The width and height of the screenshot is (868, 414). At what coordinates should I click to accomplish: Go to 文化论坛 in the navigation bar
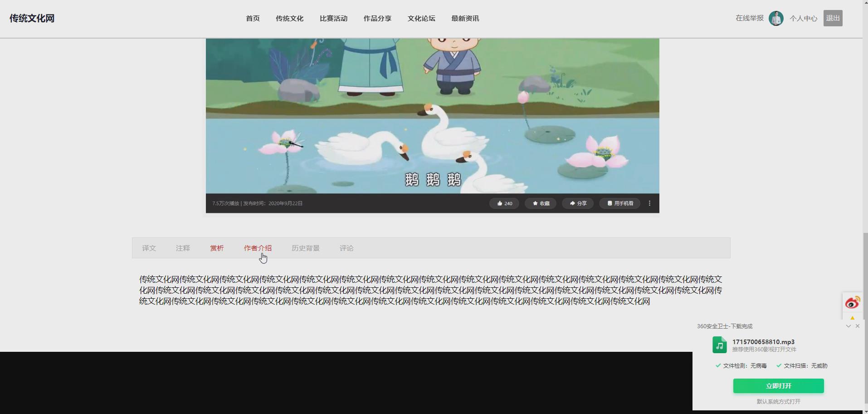point(421,19)
